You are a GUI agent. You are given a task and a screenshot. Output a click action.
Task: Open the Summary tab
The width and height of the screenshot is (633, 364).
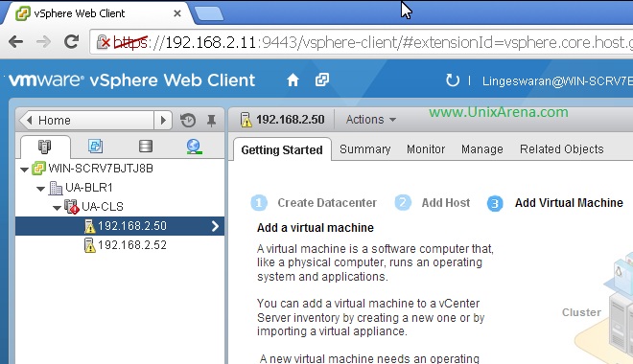(x=365, y=149)
